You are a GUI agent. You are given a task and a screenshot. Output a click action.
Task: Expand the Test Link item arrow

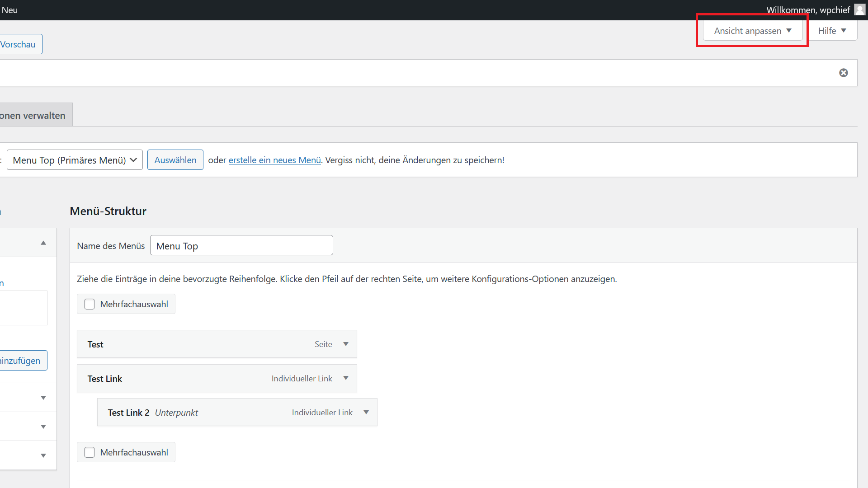(x=346, y=378)
